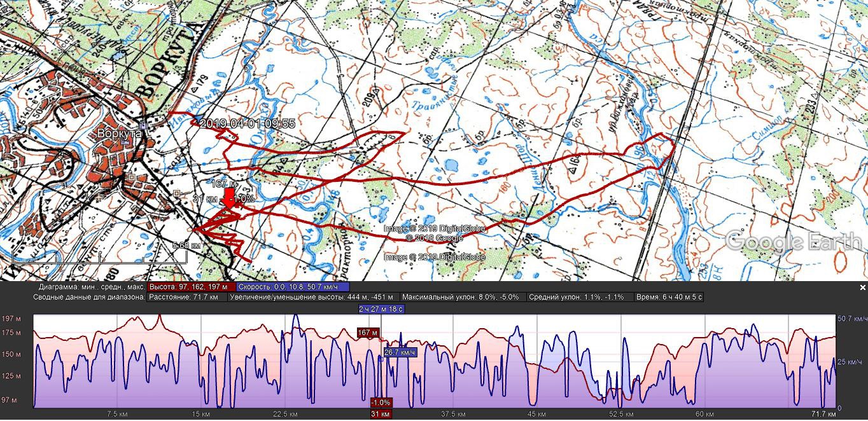The height and width of the screenshot is (421, 868).
Task: Click the 2 ч 27 м 18 с time indicator
Action: (381, 309)
